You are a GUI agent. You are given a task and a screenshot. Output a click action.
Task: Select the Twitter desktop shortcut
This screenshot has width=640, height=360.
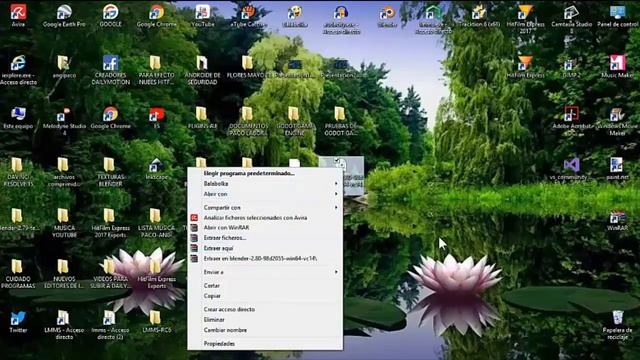pos(18,322)
